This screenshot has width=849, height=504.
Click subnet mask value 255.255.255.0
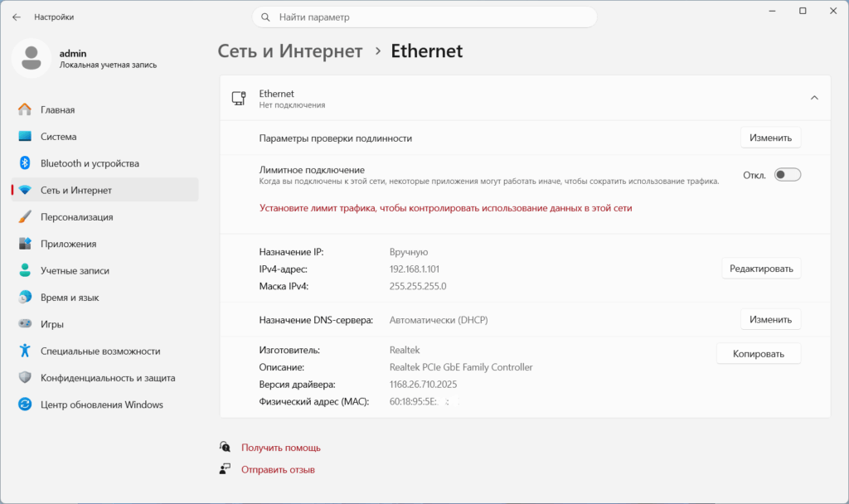(x=418, y=286)
